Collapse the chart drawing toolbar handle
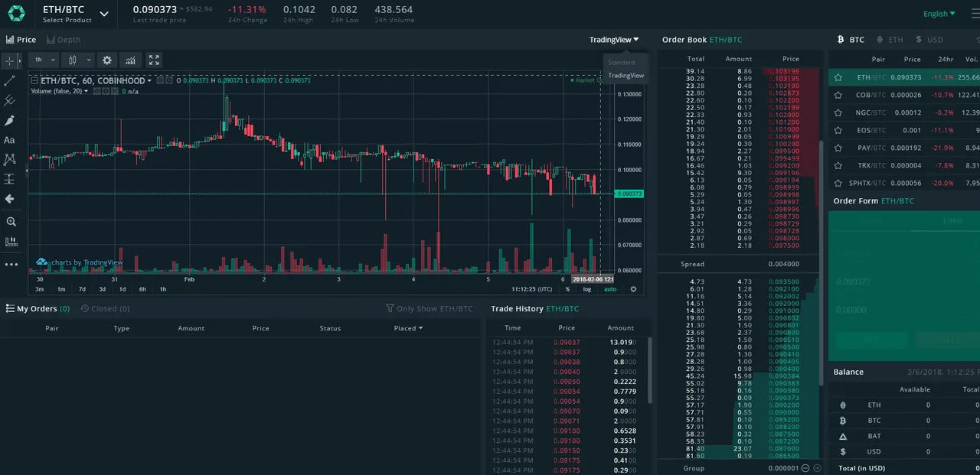The width and height of the screenshot is (980, 475). 26,171
